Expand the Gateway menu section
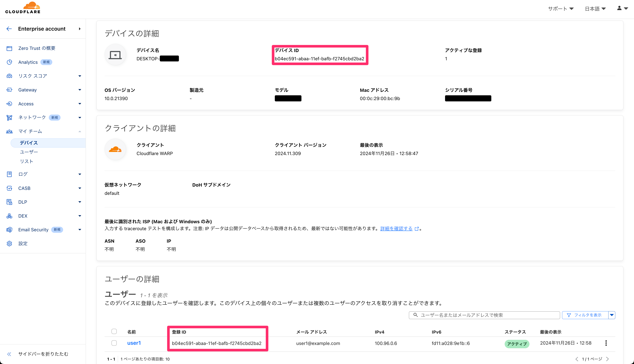Image resolution: width=634 pixels, height=364 pixels. (80, 90)
